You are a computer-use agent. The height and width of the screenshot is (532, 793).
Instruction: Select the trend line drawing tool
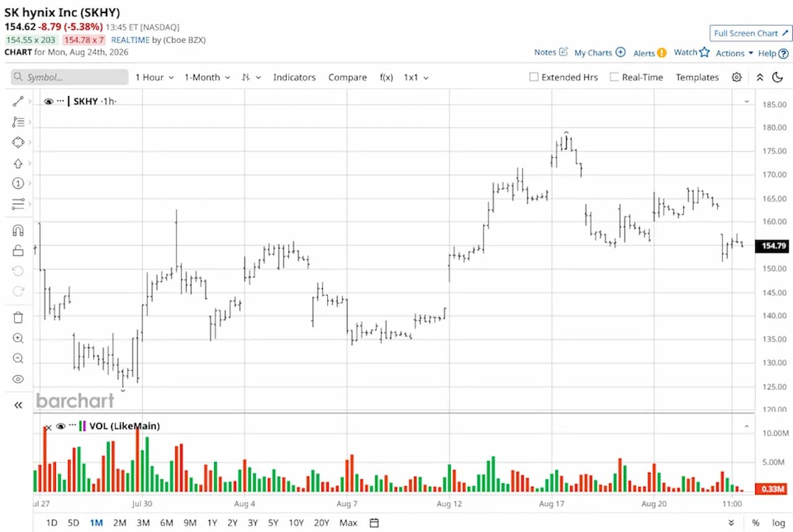coord(18,102)
